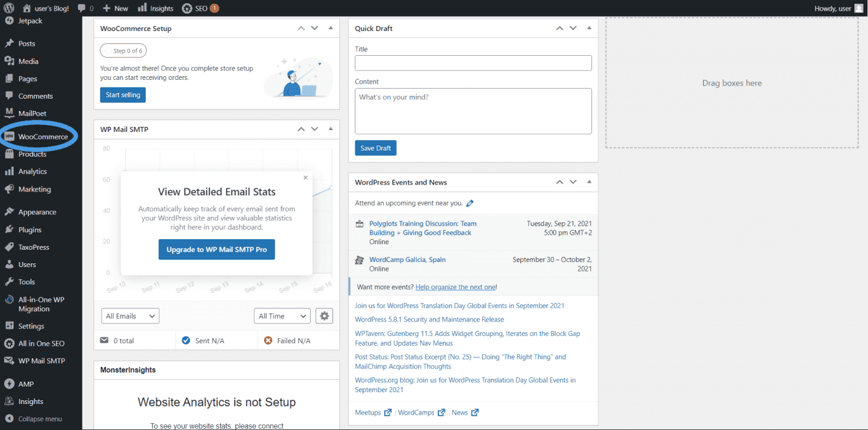Click the Marketing megaphone icon
Screen dimensions: 868x430
point(9,189)
